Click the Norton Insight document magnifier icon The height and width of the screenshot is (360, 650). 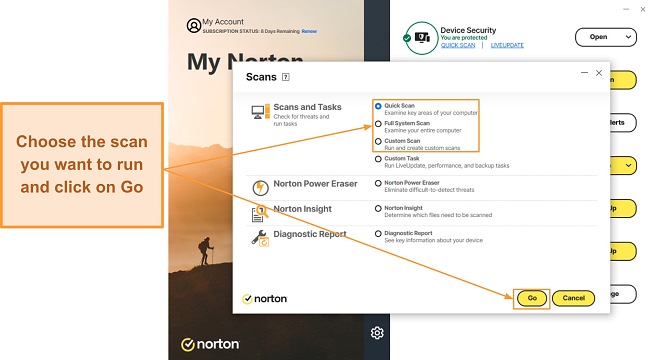point(260,214)
